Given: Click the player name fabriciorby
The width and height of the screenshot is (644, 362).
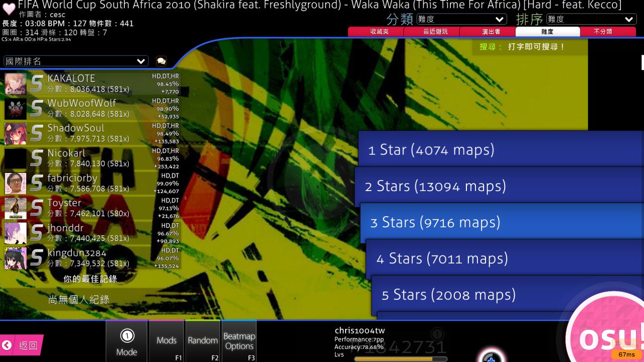Looking at the screenshot, I should pyautogui.click(x=72, y=178).
